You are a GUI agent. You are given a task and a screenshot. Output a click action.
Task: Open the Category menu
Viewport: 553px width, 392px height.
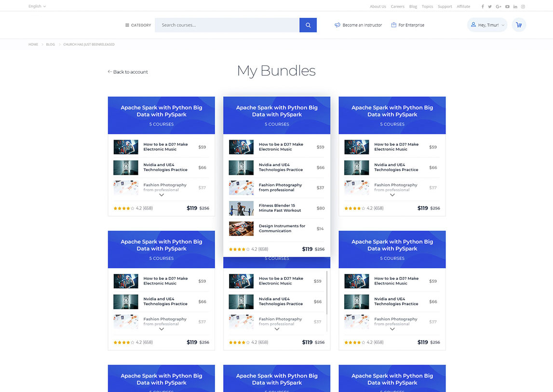[x=138, y=25]
